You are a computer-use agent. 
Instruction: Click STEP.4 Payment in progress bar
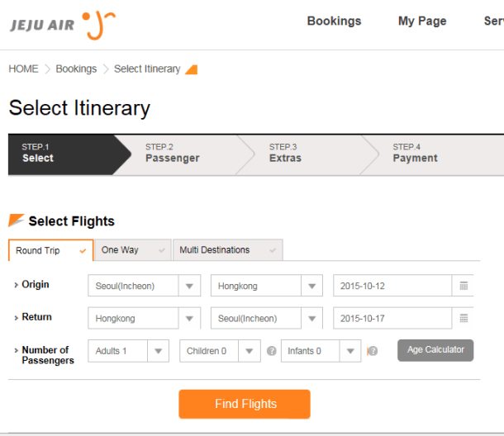432,154
